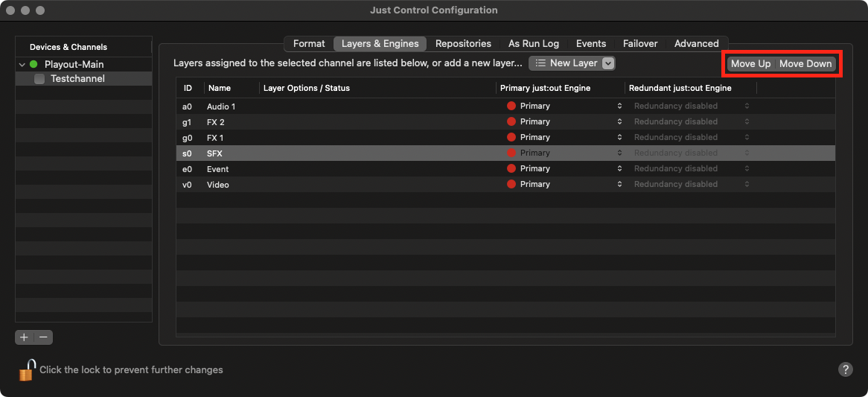Image resolution: width=868 pixels, height=397 pixels.
Task: Open the Failover tab
Action: 640,44
